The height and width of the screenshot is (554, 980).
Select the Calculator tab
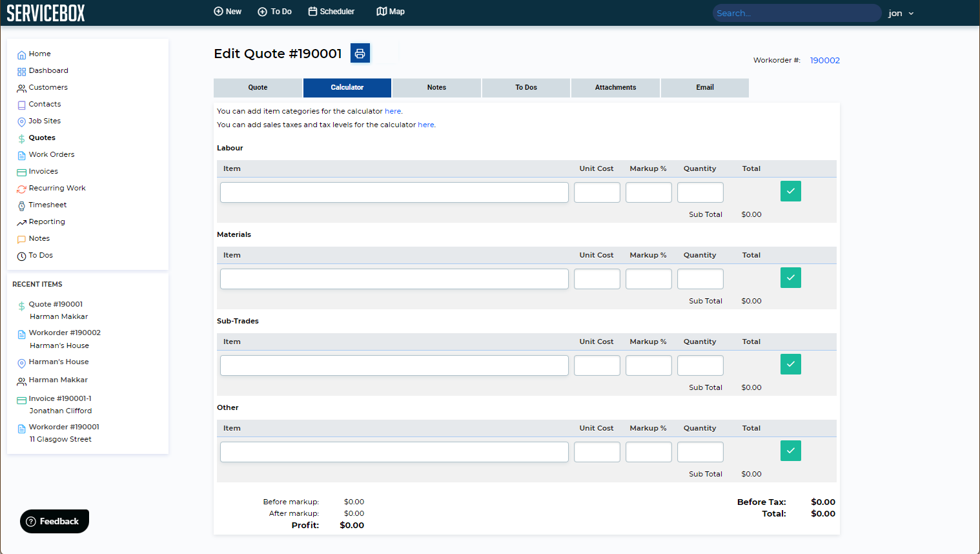[347, 88]
